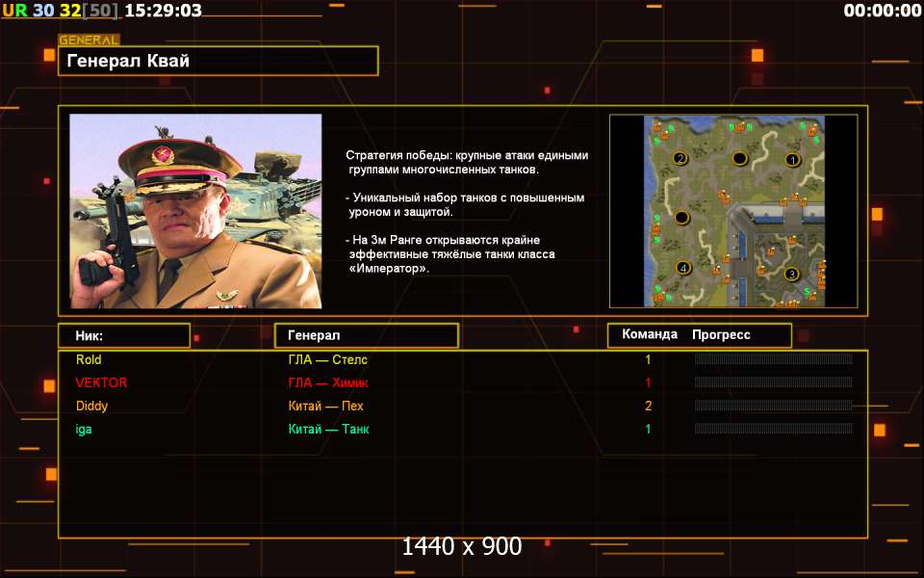This screenshot has width=924, height=578.
Task: Click VEKTOR's ГЛА — Химик general entry
Action: pyautogui.click(x=327, y=382)
